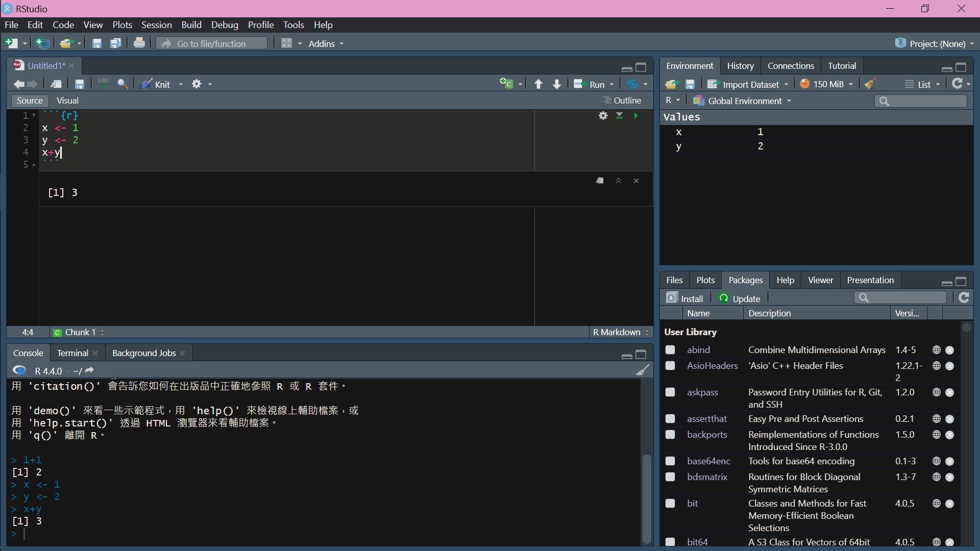Open the Plots menu
Screen dimensions: 980x551
(x=122, y=24)
